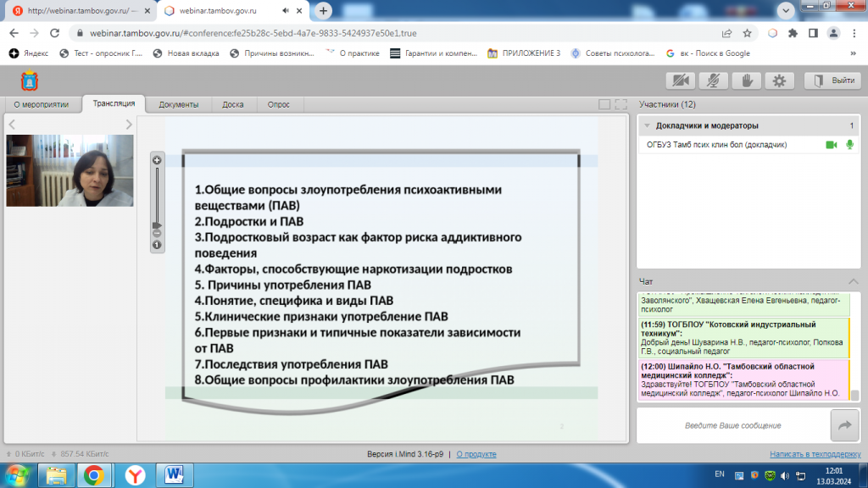Open the Яндекс bookmark
The height and width of the screenshot is (488, 868).
[29, 53]
